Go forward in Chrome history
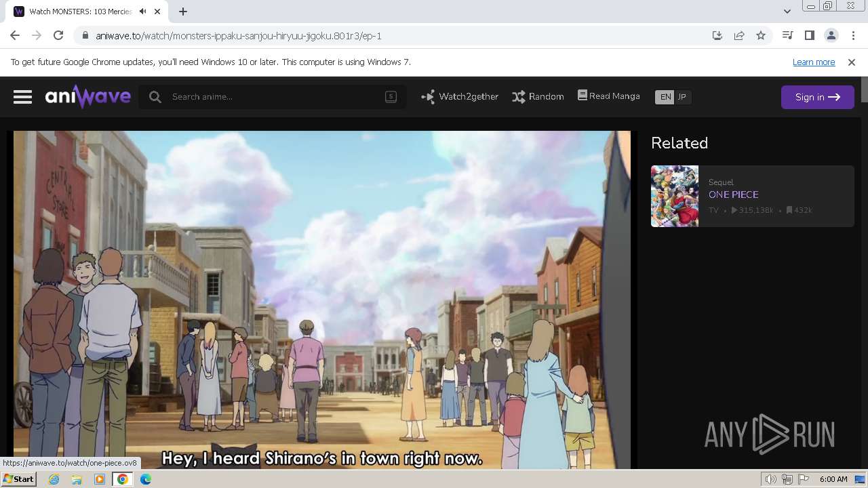The image size is (868, 488). click(37, 36)
